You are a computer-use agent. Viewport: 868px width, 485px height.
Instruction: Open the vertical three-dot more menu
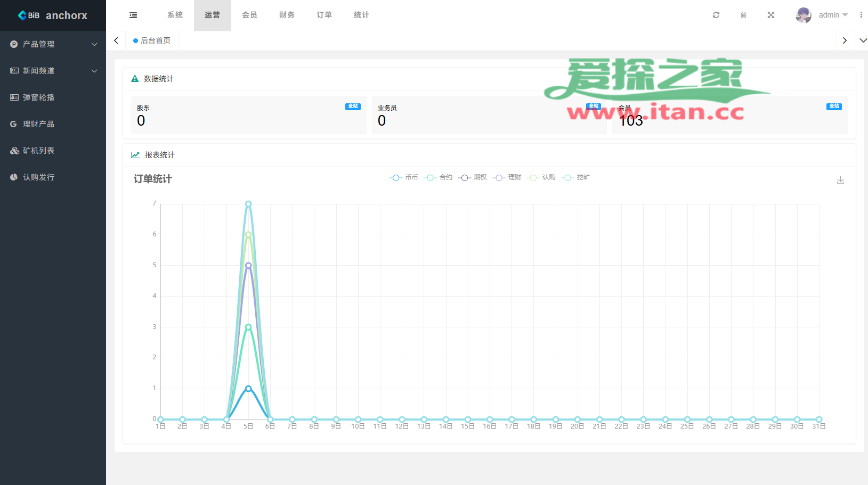click(x=861, y=15)
